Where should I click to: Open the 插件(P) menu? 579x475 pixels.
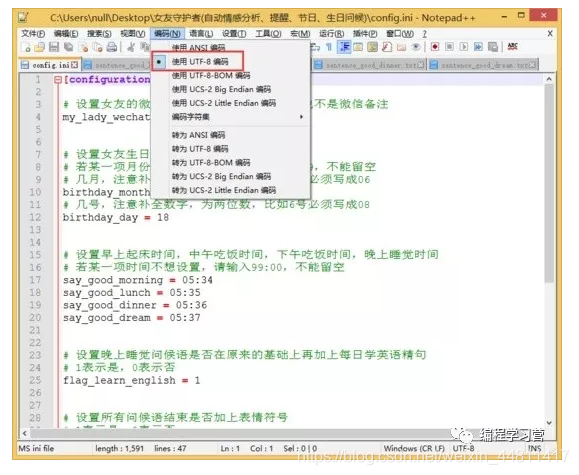point(365,34)
